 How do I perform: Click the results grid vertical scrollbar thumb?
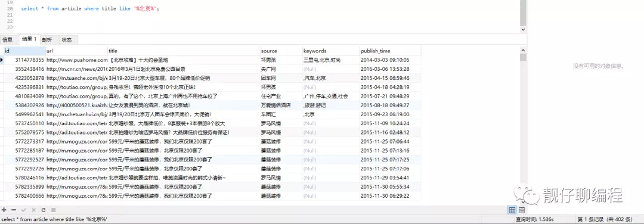pyautogui.click(x=523, y=57)
